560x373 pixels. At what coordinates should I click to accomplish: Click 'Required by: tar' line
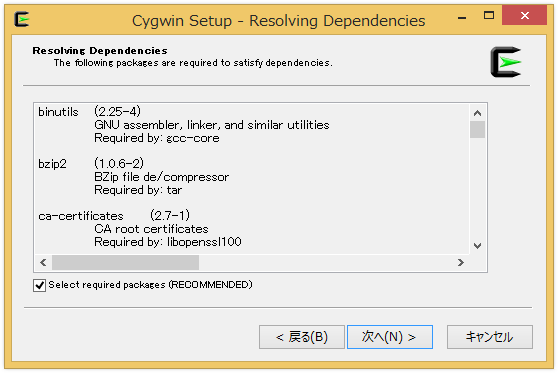coord(138,190)
